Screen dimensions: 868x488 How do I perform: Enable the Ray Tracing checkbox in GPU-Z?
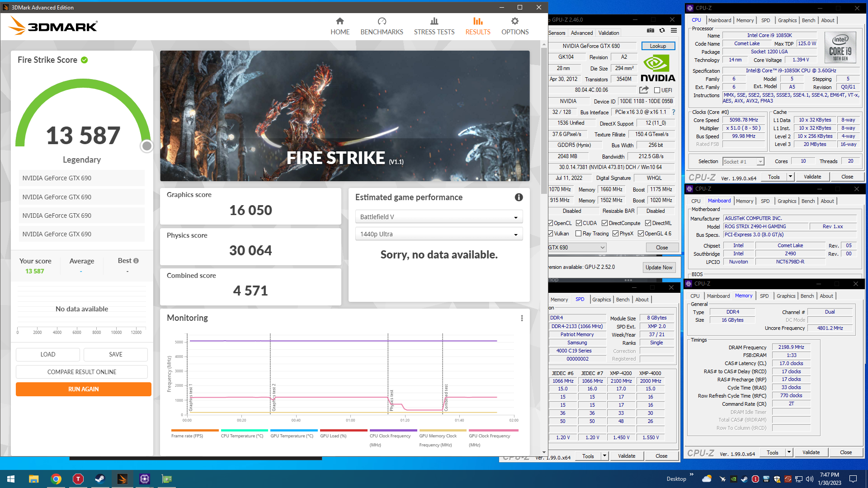pyautogui.click(x=578, y=234)
